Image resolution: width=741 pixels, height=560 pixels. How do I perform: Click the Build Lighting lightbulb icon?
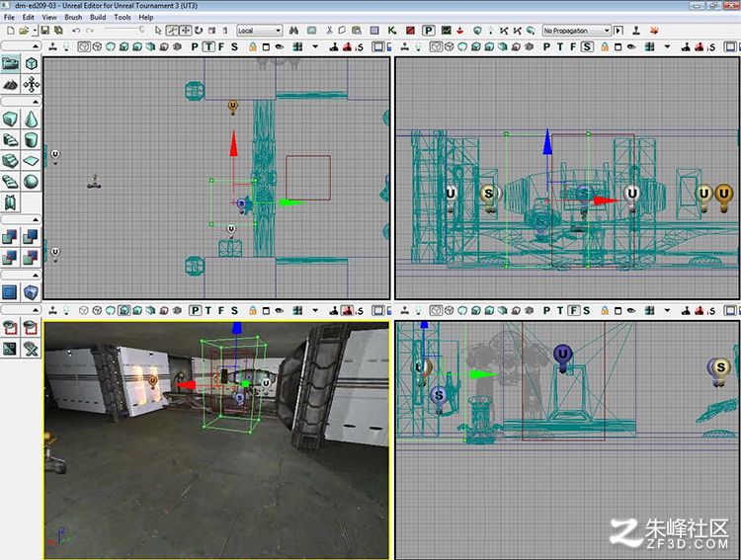tap(490, 31)
